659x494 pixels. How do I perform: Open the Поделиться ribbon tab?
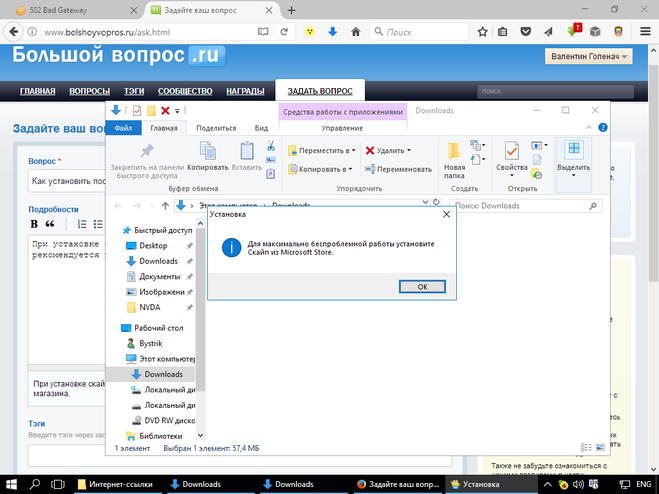[216, 128]
